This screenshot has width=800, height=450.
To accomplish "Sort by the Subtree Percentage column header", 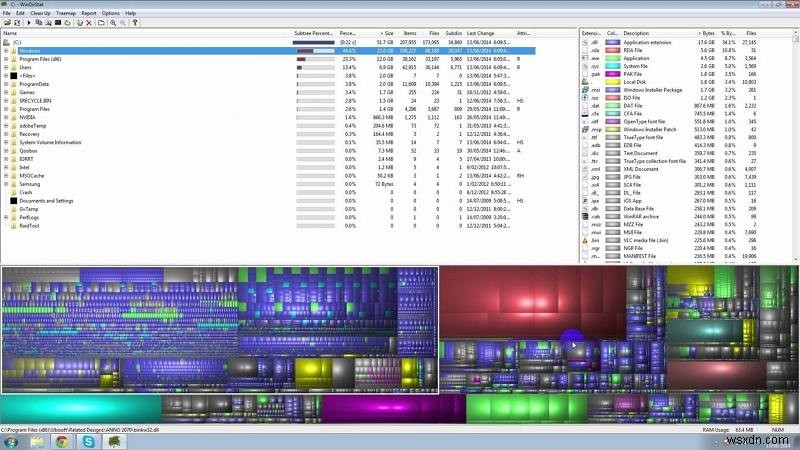I will click(x=314, y=33).
